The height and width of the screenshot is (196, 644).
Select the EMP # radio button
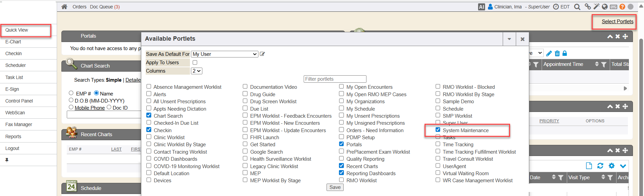pos(71,93)
